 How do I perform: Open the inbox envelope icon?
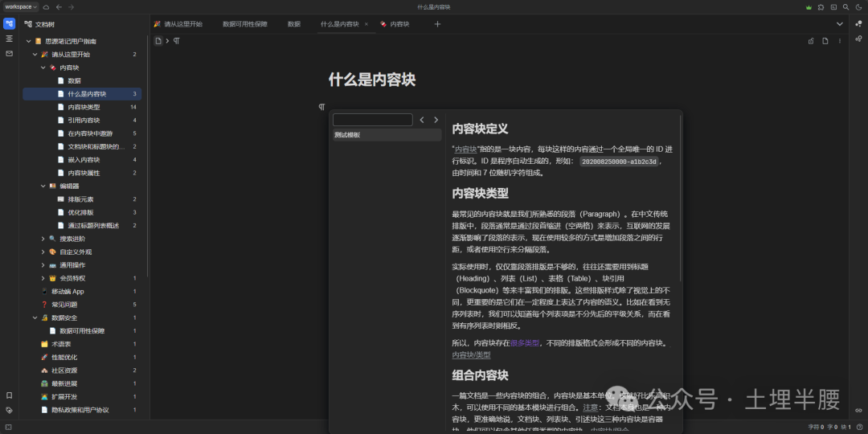pos(10,54)
